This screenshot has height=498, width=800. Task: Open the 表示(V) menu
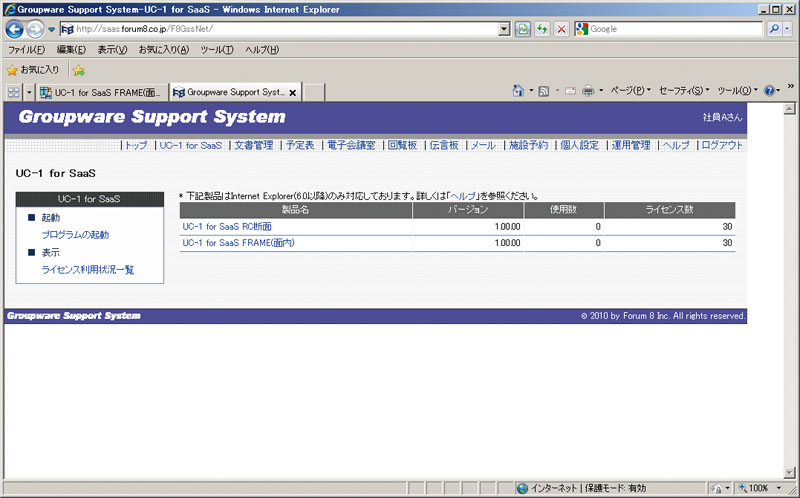112,49
